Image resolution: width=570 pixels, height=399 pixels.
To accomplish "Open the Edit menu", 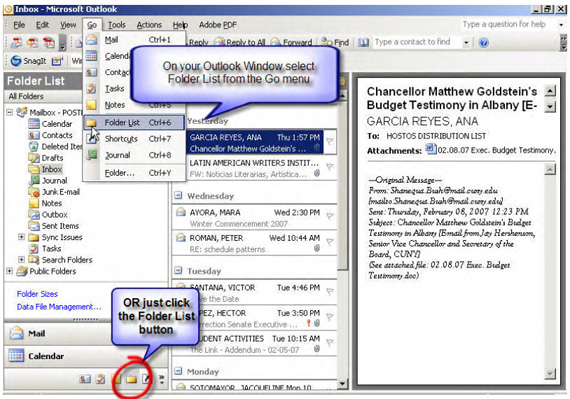I will tap(43, 25).
